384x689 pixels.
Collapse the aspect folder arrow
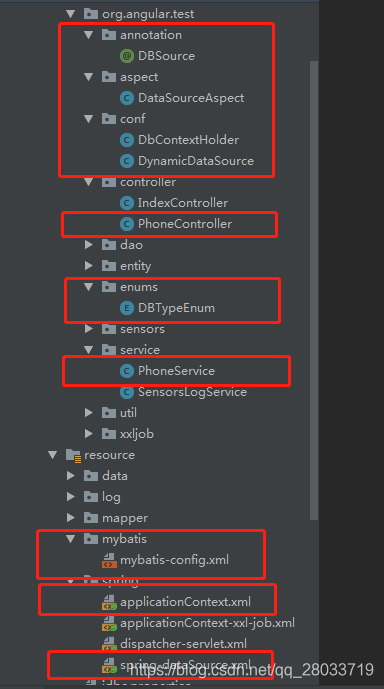tap(89, 77)
